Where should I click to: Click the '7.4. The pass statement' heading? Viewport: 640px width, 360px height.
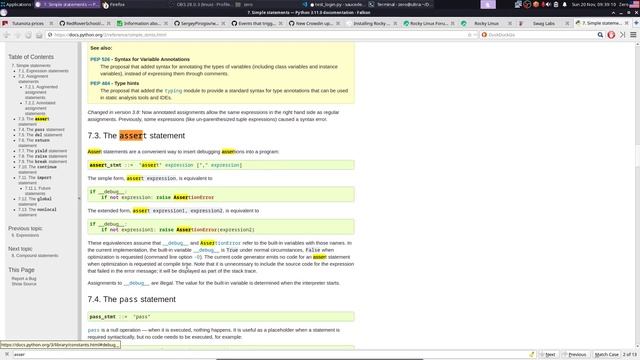point(131,299)
